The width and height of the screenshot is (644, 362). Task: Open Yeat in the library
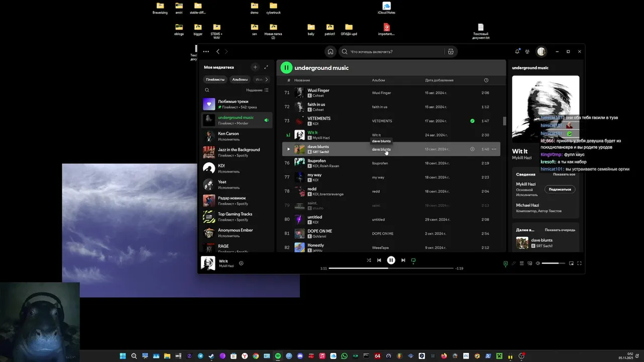click(x=237, y=185)
